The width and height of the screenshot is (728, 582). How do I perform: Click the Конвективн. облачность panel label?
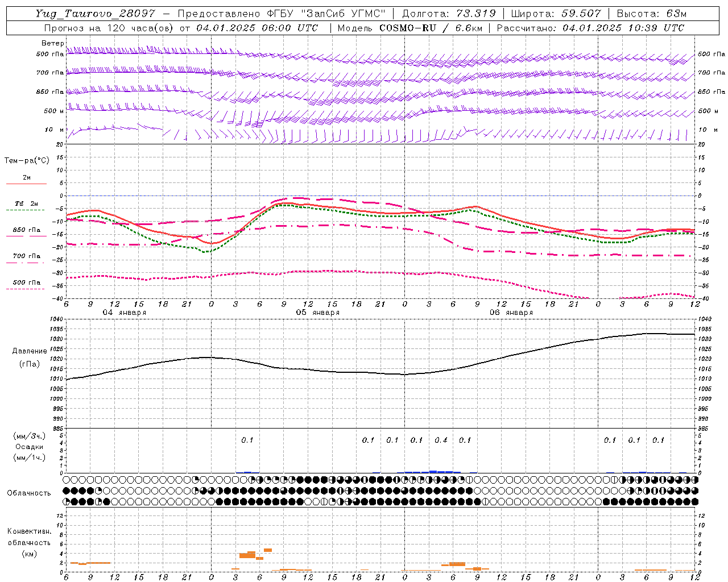[x=29, y=537]
